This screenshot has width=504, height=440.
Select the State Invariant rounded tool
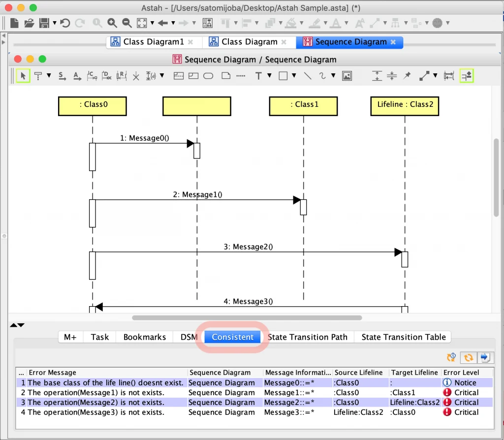(x=208, y=76)
